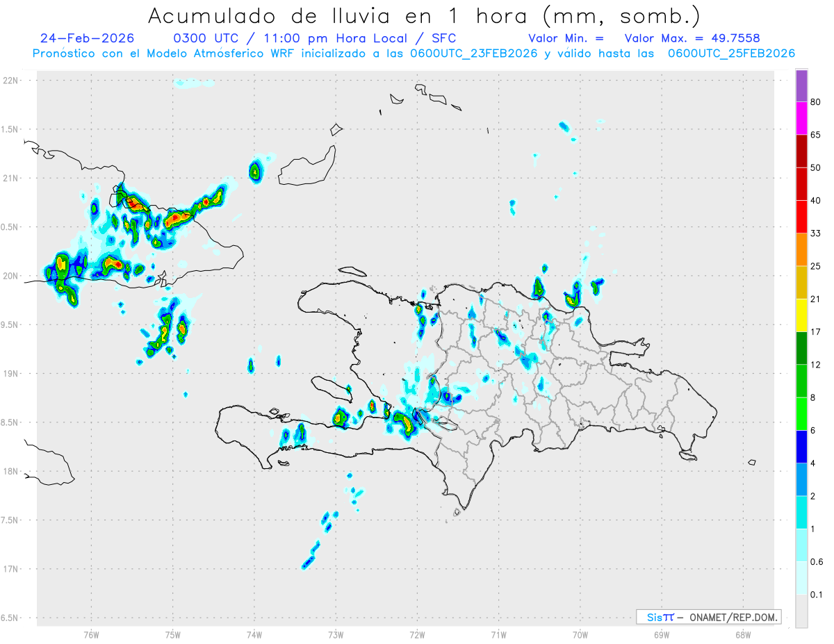Click the legend value "50"
The width and height of the screenshot is (834, 644).
817,168
